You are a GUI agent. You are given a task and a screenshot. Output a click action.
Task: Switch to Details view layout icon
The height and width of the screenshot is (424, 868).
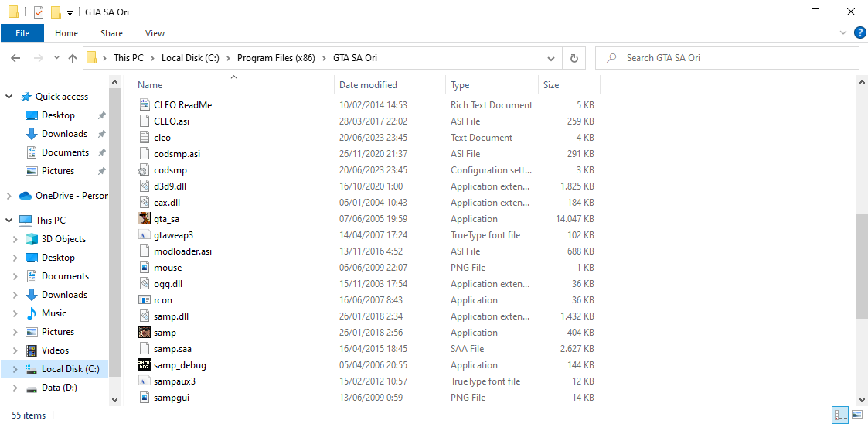[841, 415]
